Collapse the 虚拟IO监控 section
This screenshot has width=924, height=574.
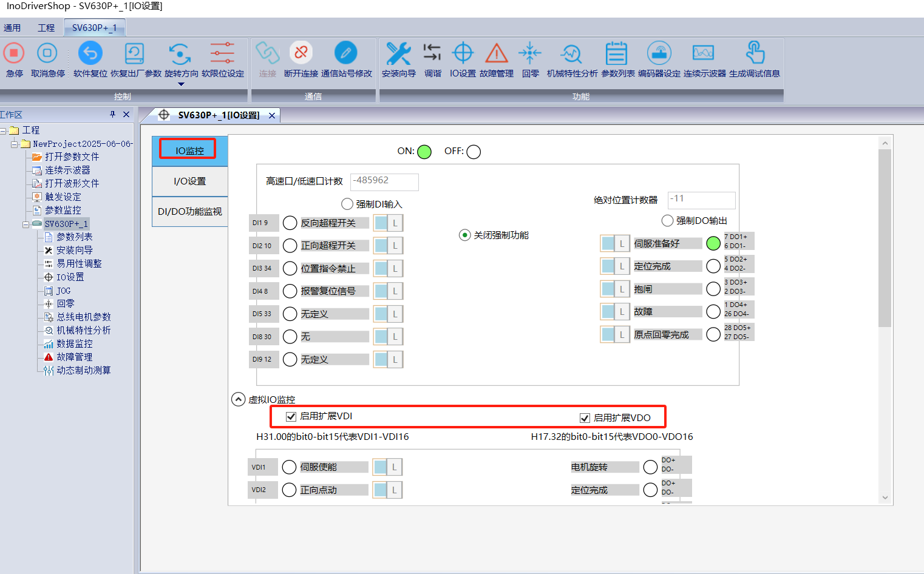pos(239,399)
